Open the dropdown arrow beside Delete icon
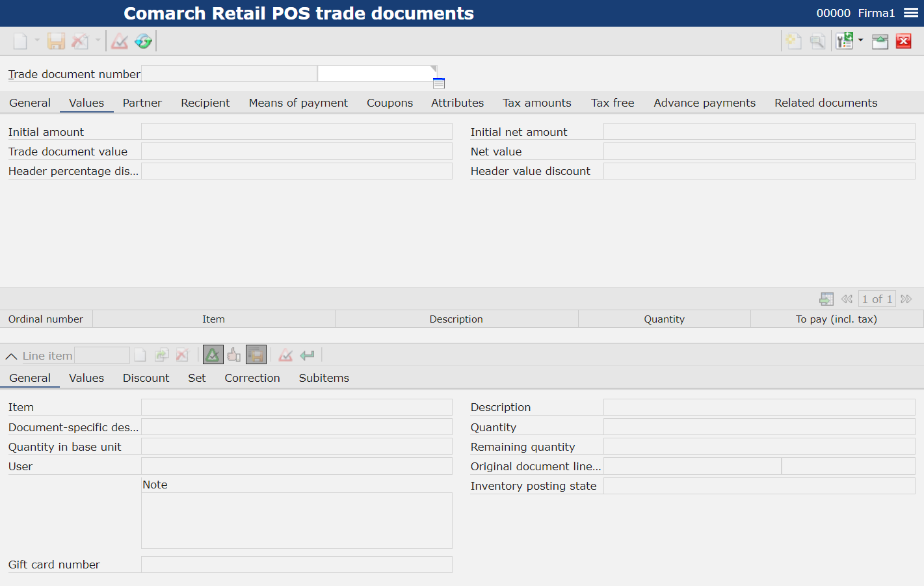The image size is (924, 586). pos(98,40)
